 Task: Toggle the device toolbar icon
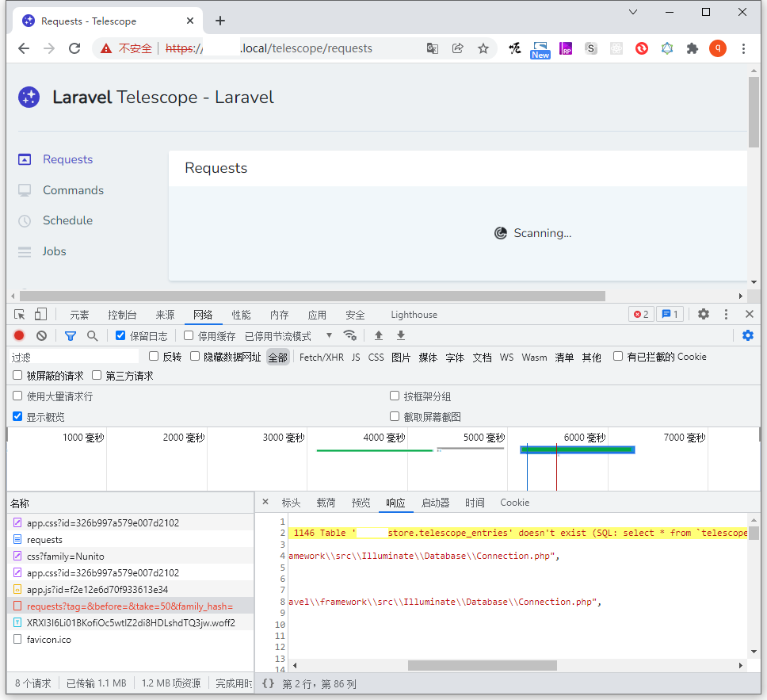point(40,315)
